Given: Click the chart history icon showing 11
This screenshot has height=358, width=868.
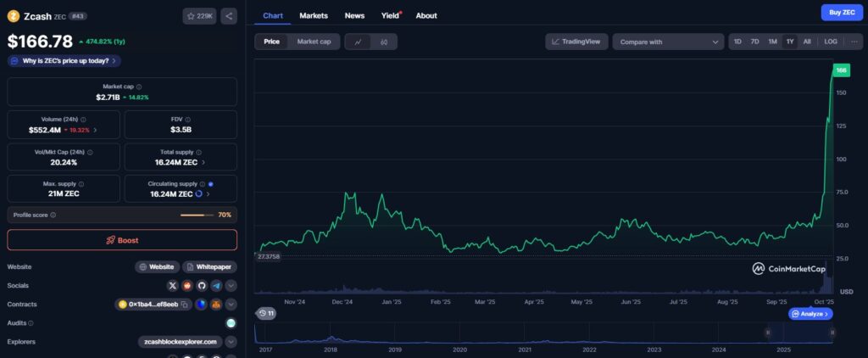Looking at the screenshot, I should click(266, 313).
